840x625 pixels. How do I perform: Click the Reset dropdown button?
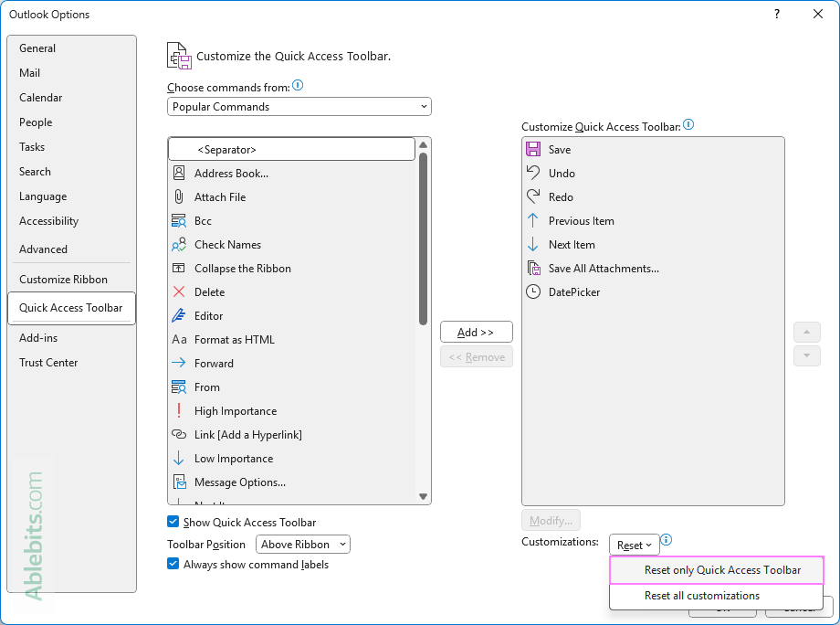(635, 546)
